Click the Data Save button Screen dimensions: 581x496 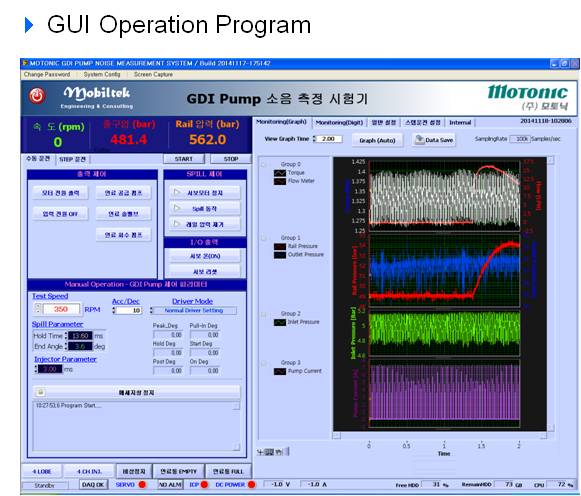point(434,140)
